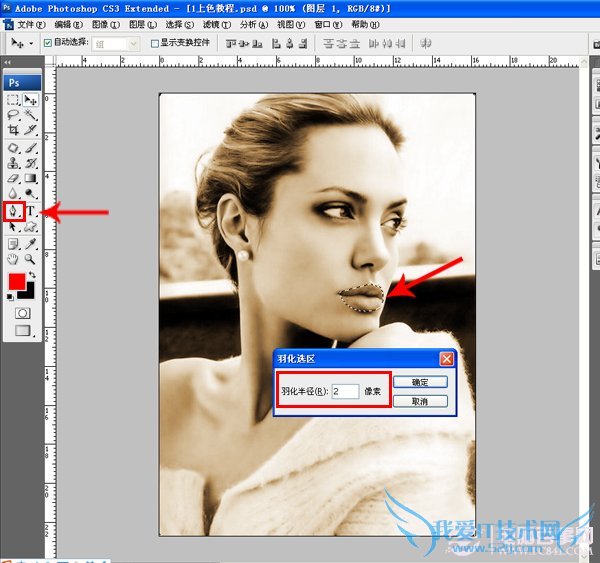This screenshot has width=600, height=563.
Task: Select the Lasso tool
Action: coord(14,115)
